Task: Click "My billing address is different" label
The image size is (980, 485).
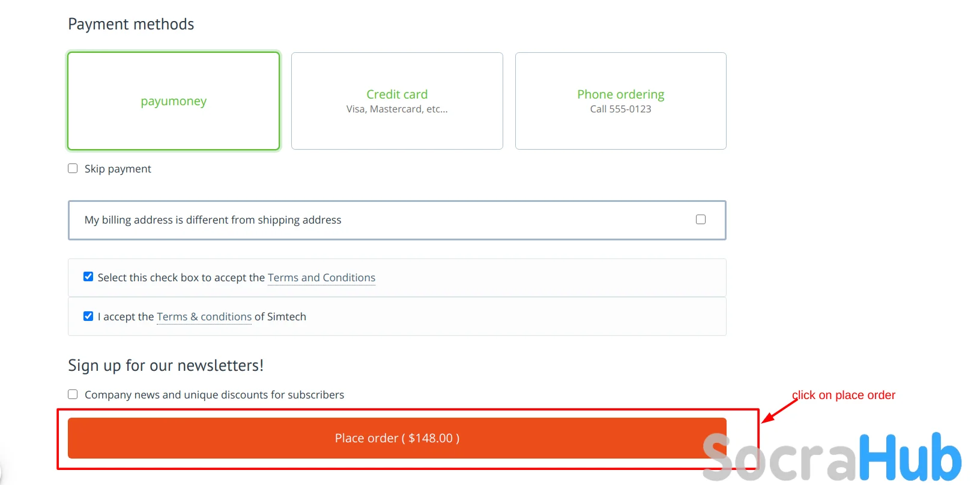Action: [x=213, y=220]
